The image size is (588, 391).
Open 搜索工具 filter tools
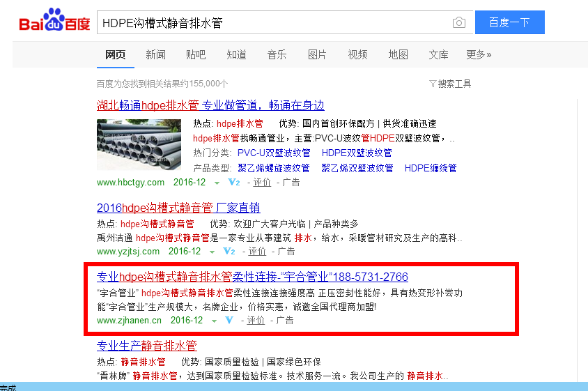tap(450, 84)
